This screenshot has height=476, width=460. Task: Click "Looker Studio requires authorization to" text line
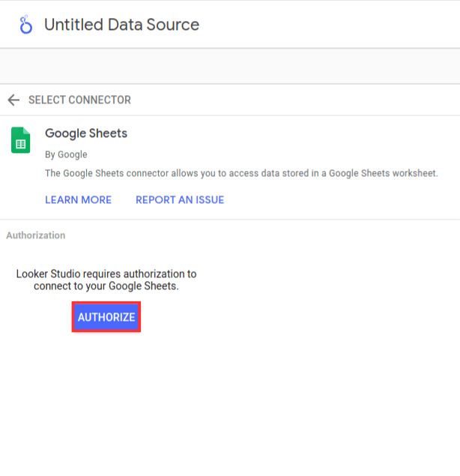(106, 274)
